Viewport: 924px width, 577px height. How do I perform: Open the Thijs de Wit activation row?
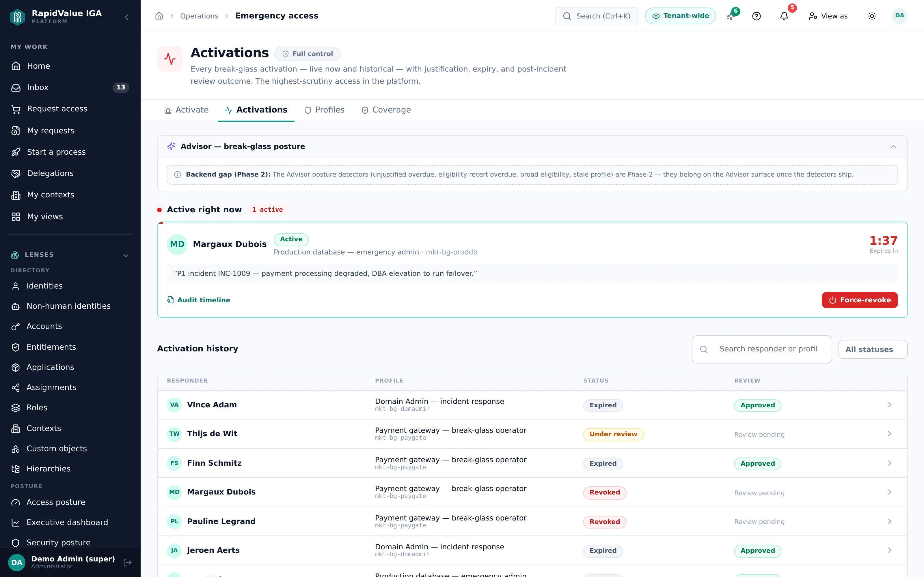532,434
